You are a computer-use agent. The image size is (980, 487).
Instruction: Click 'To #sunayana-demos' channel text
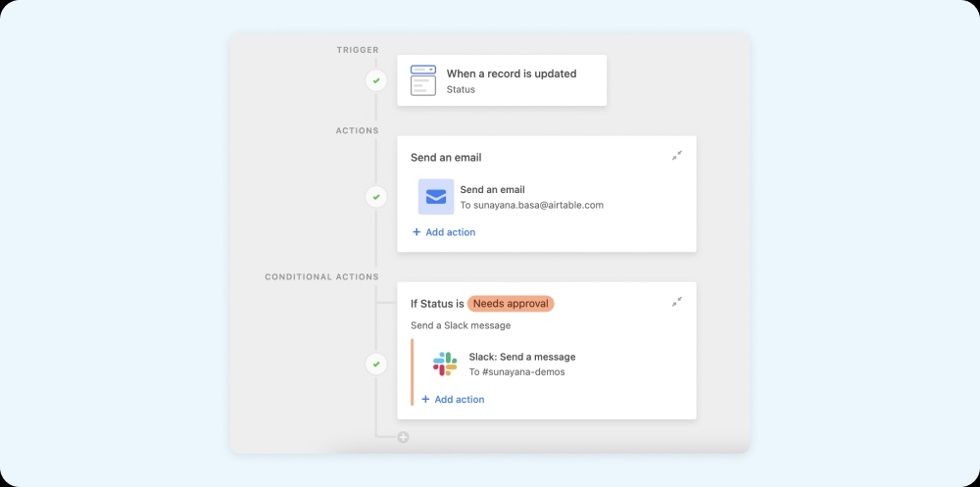pos(516,372)
